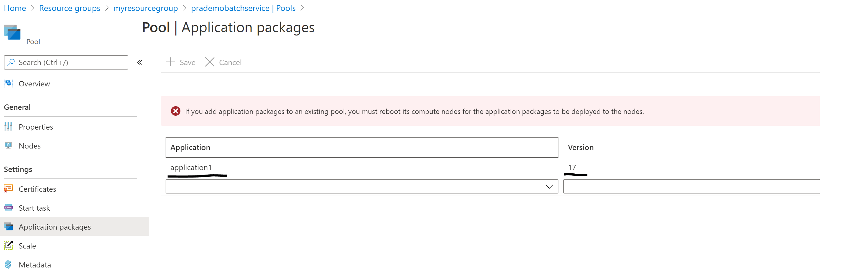Image resolution: width=868 pixels, height=279 pixels.
Task: Click the Save button
Action: pos(181,62)
